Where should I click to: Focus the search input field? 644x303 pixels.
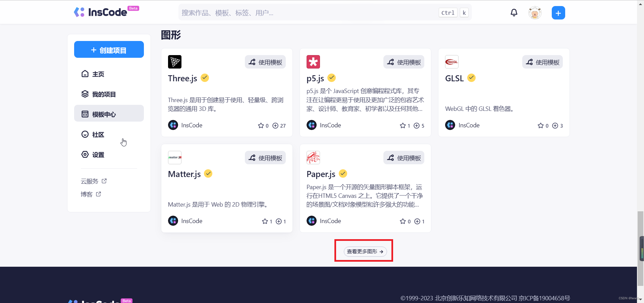pos(325,13)
